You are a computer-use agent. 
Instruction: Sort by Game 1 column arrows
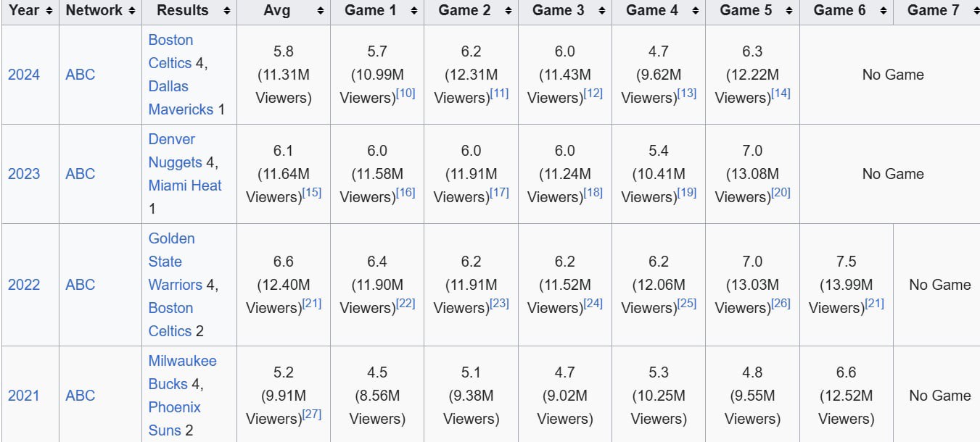(414, 11)
